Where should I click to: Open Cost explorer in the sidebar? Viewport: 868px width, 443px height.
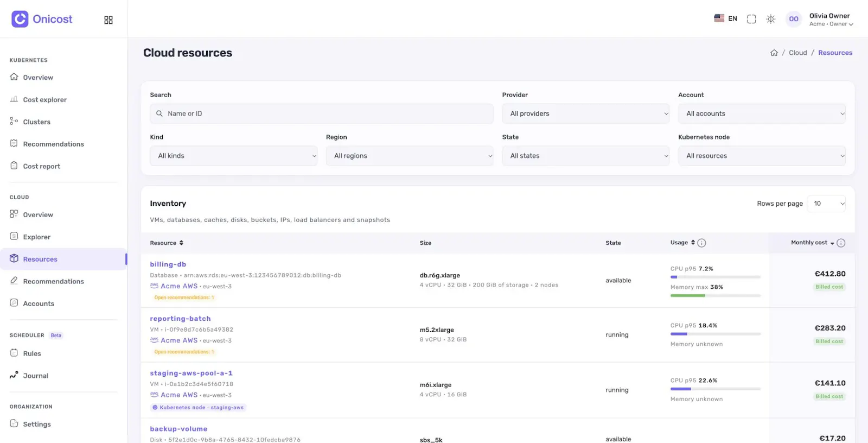click(44, 100)
